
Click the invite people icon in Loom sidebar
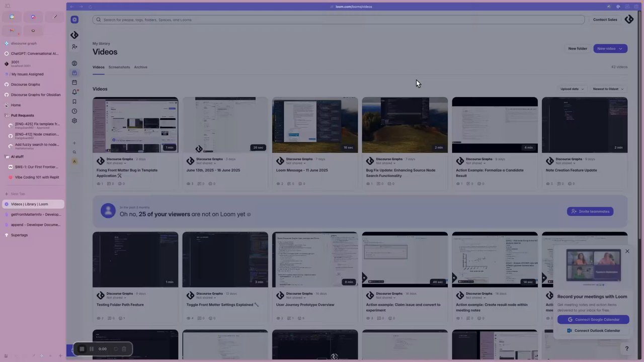(x=74, y=47)
